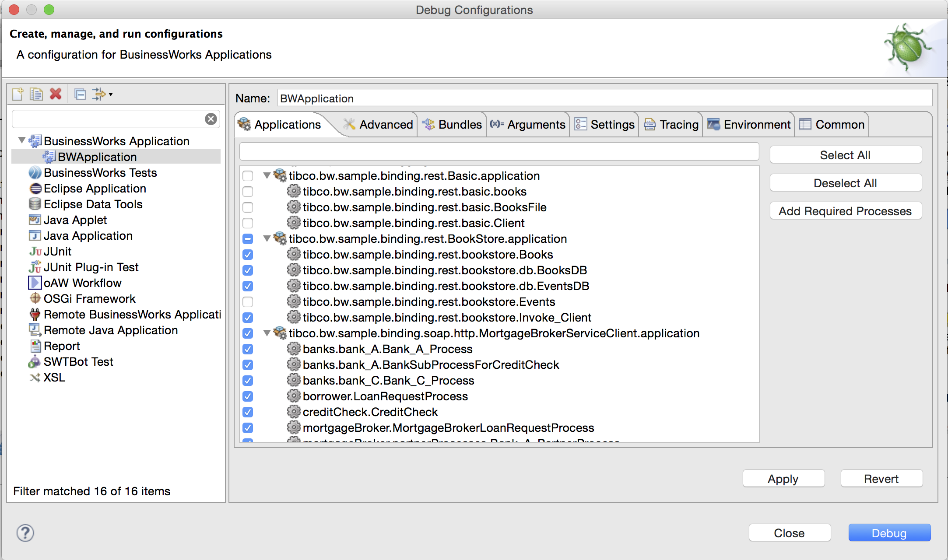Click the Remote Java Application icon
Image resolution: width=948 pixels, height=560 pixels.
(x=35, y=330)
